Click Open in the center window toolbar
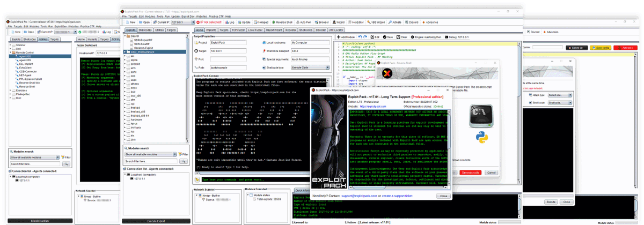The width and height of the screenshot is (644, 225). pyautogui.click(x=144, y=22)
